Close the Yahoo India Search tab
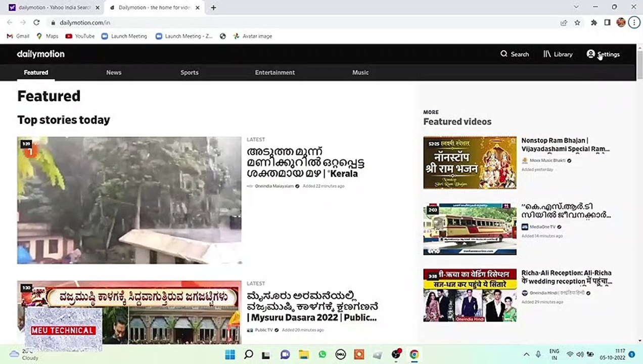This screenshot has width=643, height=364. [98, 8]
